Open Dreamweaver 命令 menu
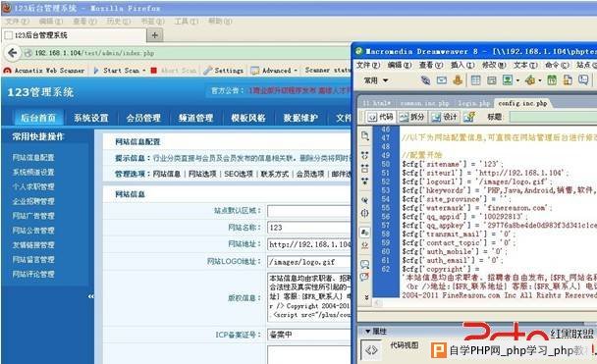597x364 pixels. (558, 65)
